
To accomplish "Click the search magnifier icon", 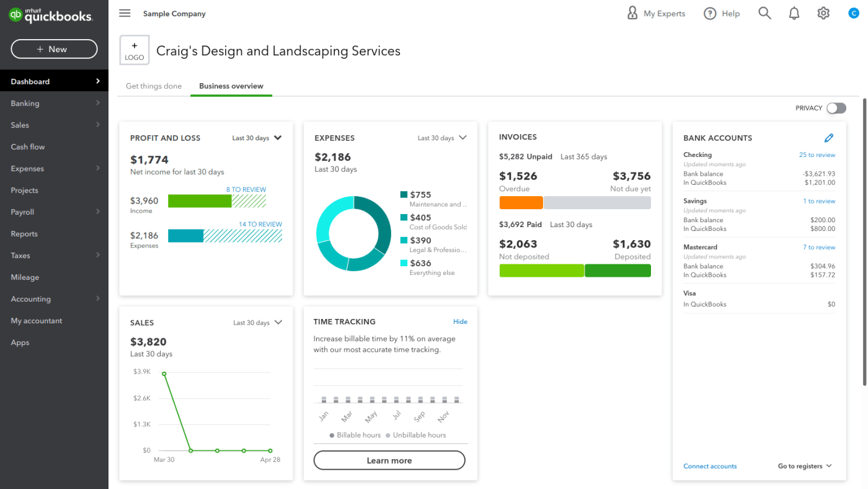I will 764,12.
